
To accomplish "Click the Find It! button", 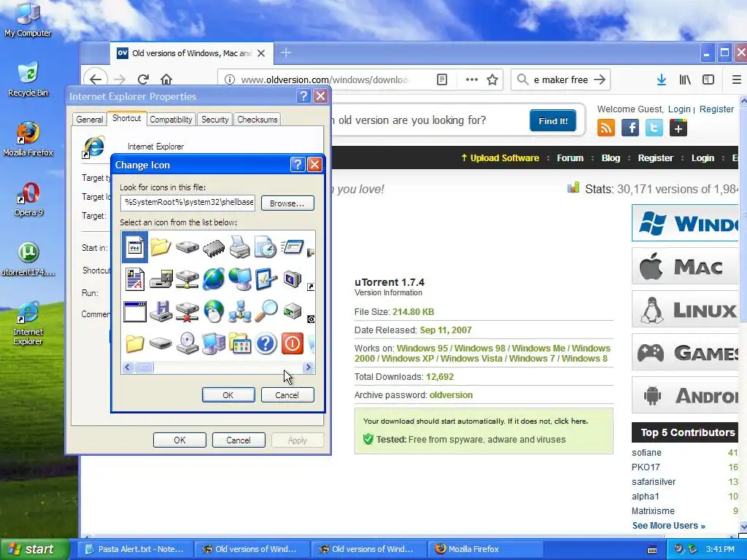I will tap(553, 121).
